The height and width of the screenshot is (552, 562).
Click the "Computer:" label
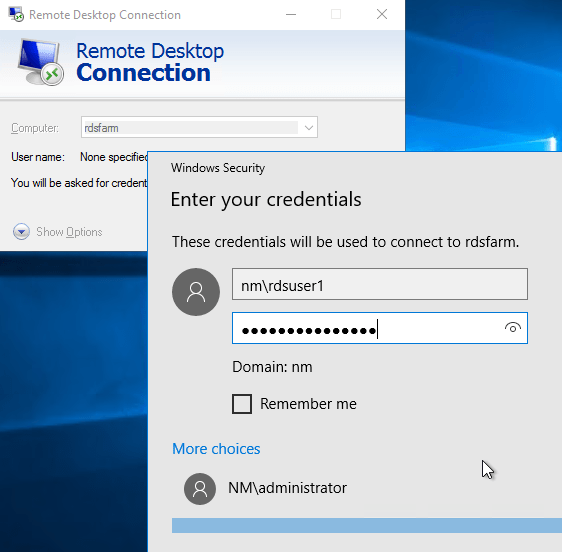pos(35,128)
